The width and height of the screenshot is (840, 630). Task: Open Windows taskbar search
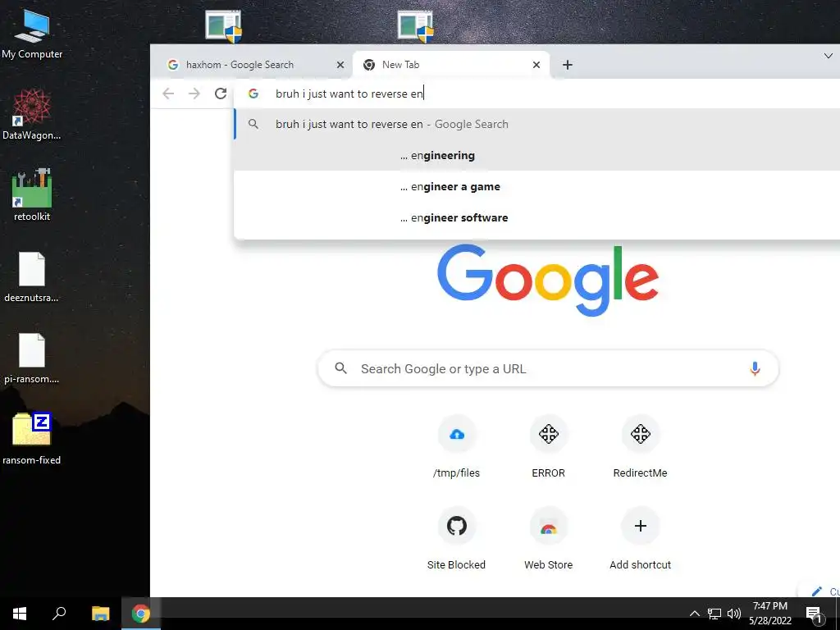click(59, 614)
